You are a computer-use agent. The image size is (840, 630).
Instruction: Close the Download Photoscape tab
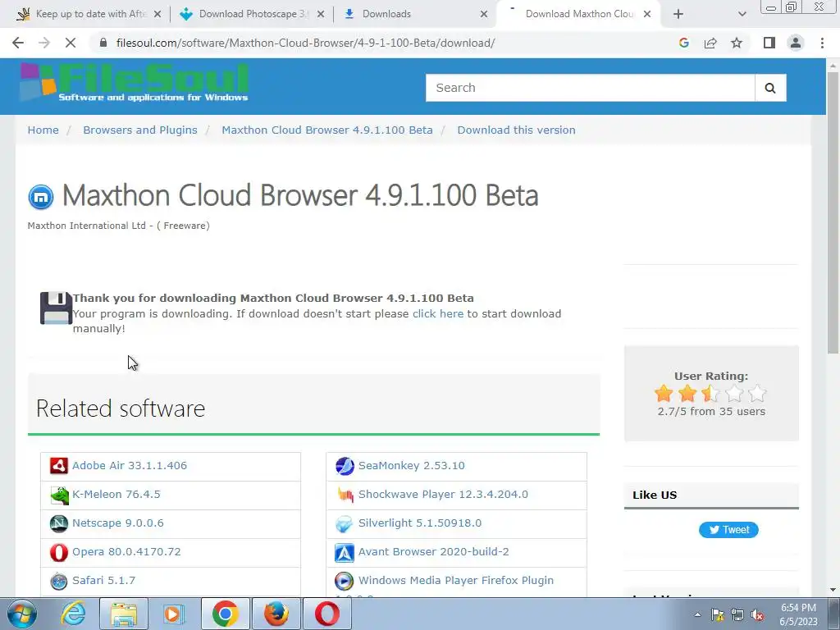click(x=321, y=15)
